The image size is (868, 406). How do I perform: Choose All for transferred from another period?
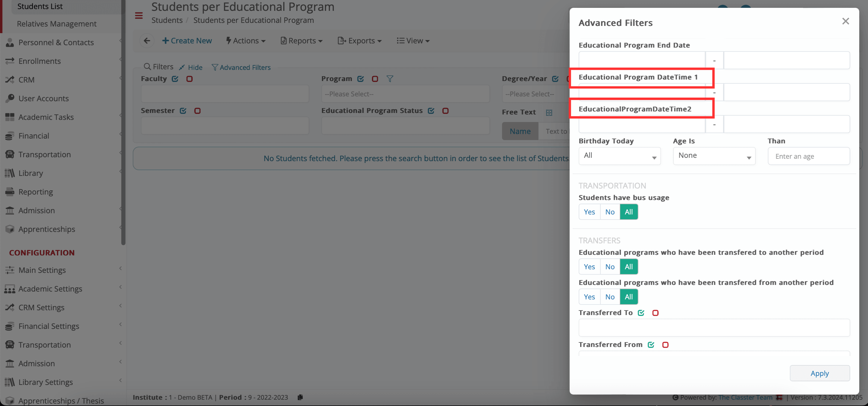click(x=629, y=297)
